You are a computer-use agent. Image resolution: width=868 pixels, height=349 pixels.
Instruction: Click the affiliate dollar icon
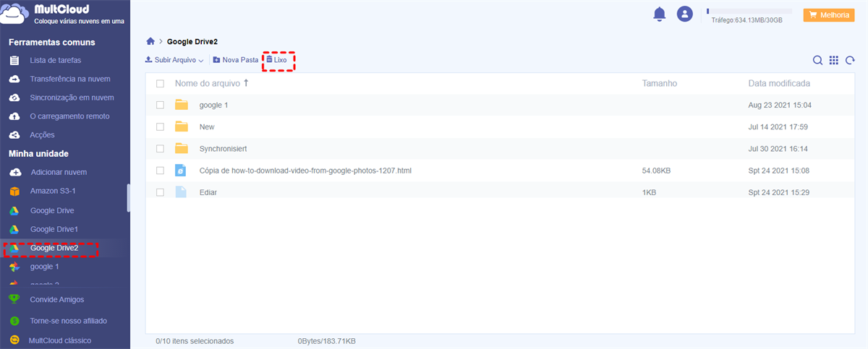pyautogui.click(x=14, y=320)
